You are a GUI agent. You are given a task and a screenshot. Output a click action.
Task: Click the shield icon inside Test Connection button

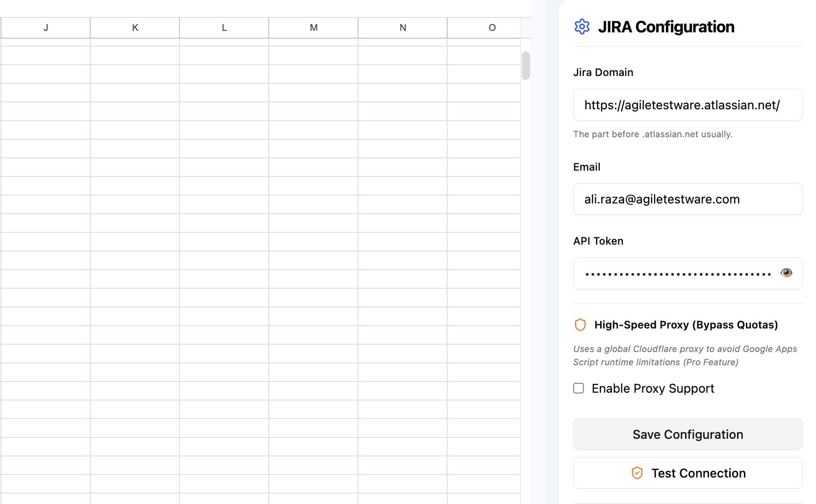point(637,473)
